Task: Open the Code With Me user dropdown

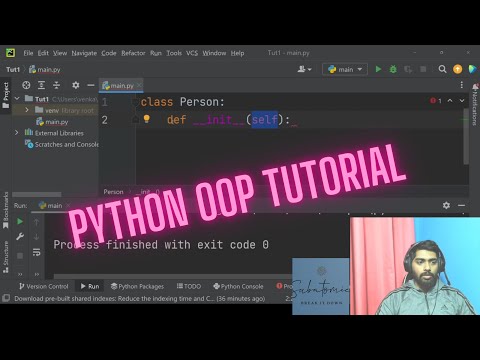Action: pyautogui.click(x=304, y=69)
